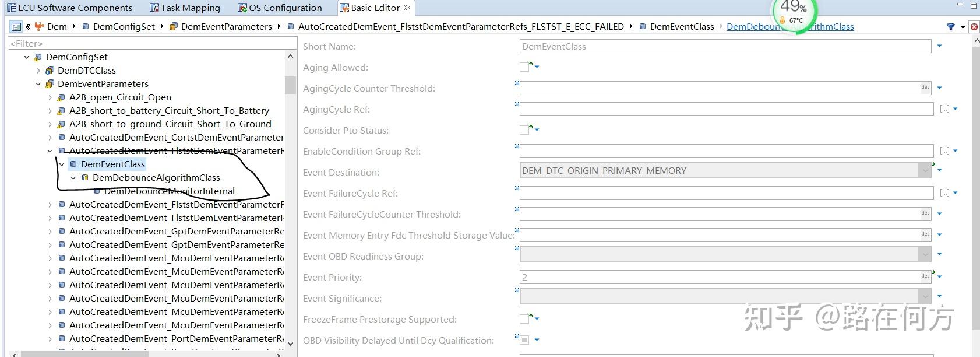Click the filter funnel icon in breadcrumb bar

click(950, 26)
